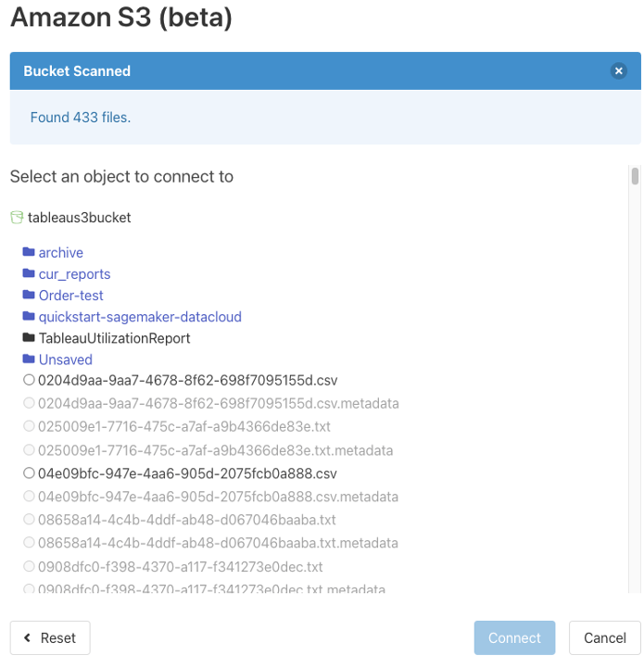Image resolution: width=644 pixels, height=668 pixels.
Task: Expand the archive folder
Action: click(61, 253)
